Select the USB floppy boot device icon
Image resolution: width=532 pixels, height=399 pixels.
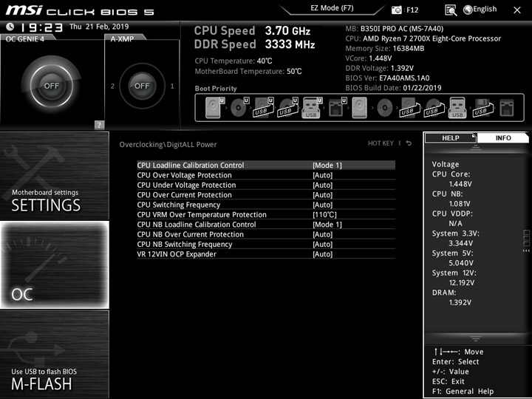tap(482, 108)
